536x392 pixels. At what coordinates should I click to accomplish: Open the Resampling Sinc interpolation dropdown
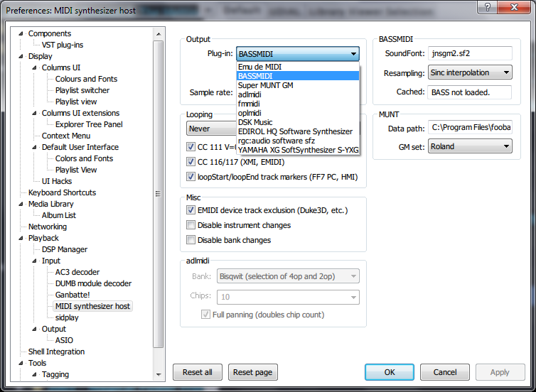470,72
